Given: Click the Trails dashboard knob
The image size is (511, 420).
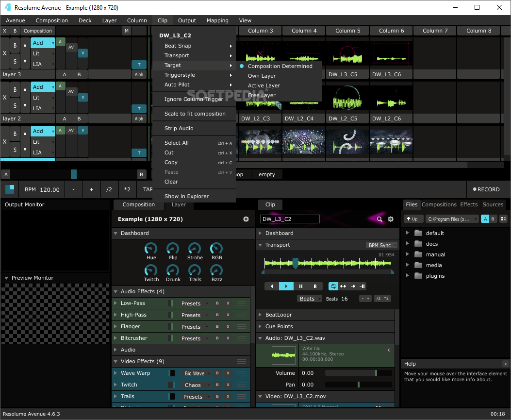Looking at the screenshot, I should tap(195, 270).
